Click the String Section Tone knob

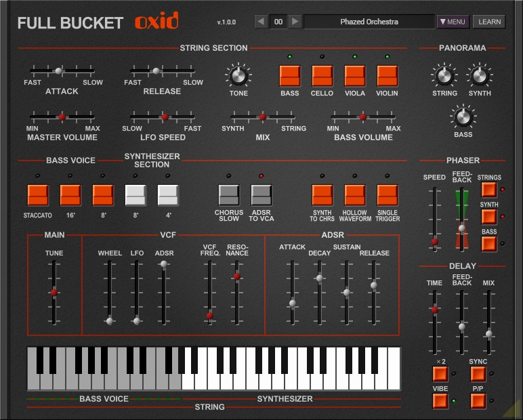pyautogui.click(x=238, y=75)
